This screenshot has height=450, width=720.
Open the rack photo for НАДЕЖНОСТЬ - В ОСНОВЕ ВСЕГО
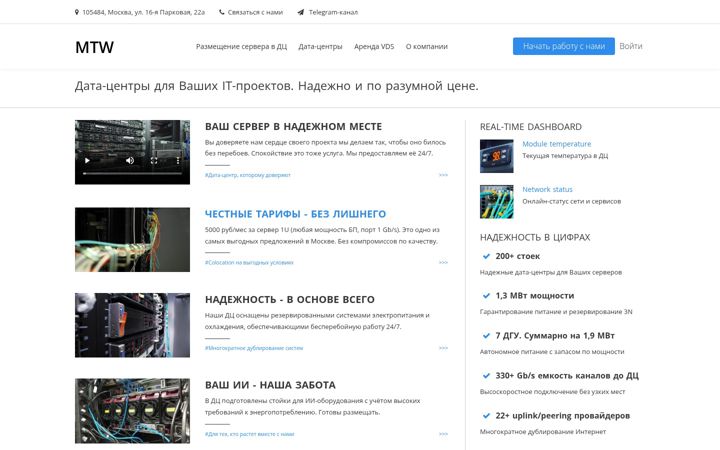[x=132, y=325]
